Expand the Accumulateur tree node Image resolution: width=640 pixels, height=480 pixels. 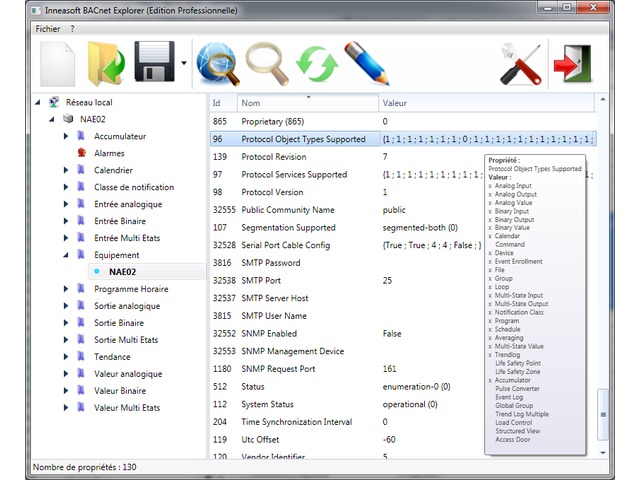tap(66, 136)
